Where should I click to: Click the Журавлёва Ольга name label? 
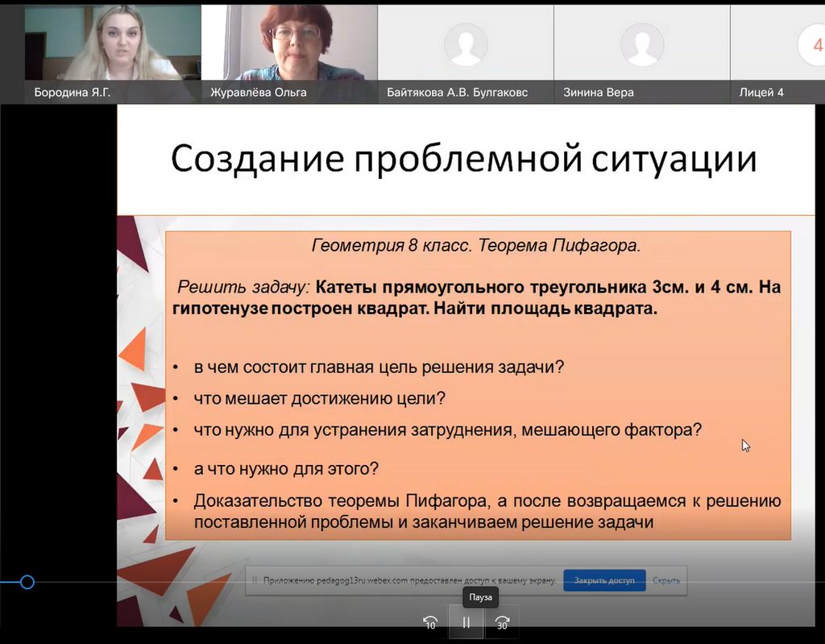point(259,93)
